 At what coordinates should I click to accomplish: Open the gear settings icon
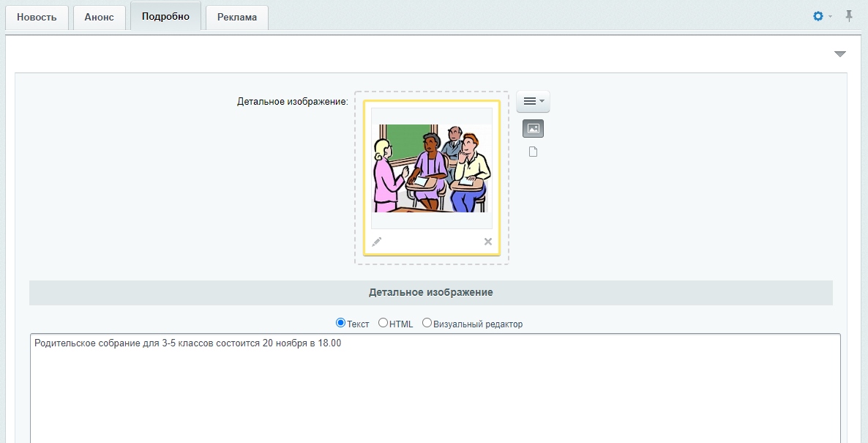click(818, 17)
